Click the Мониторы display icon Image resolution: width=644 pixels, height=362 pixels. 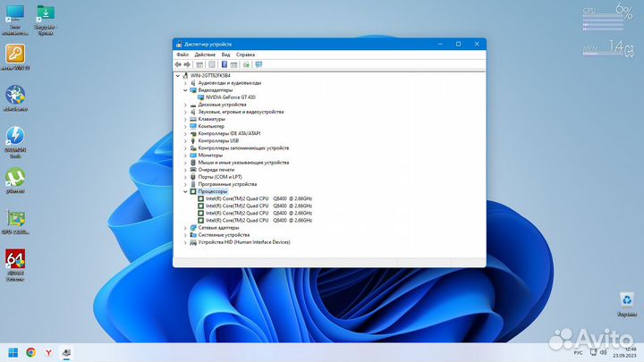coord(193,156)
